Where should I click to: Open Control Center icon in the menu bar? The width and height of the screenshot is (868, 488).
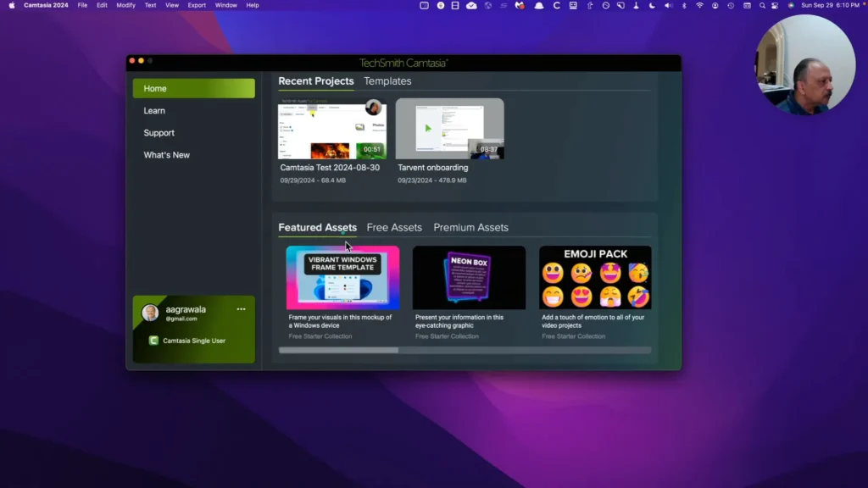775,5
